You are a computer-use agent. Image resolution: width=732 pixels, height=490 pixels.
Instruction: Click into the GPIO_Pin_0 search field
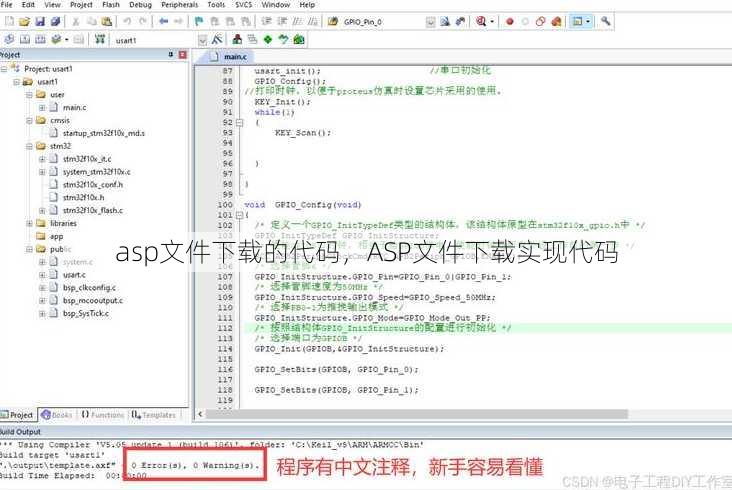(x=383, y=22)
